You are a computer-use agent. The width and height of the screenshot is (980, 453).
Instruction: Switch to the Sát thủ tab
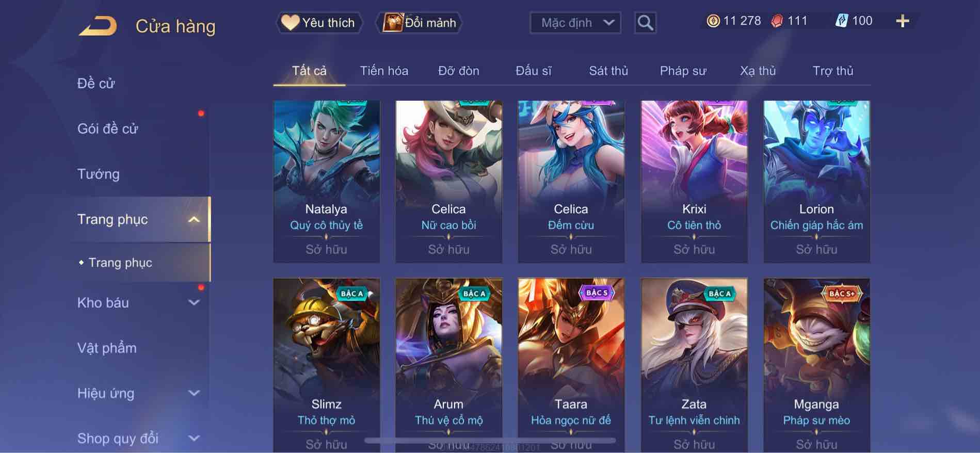coord(608,71)
